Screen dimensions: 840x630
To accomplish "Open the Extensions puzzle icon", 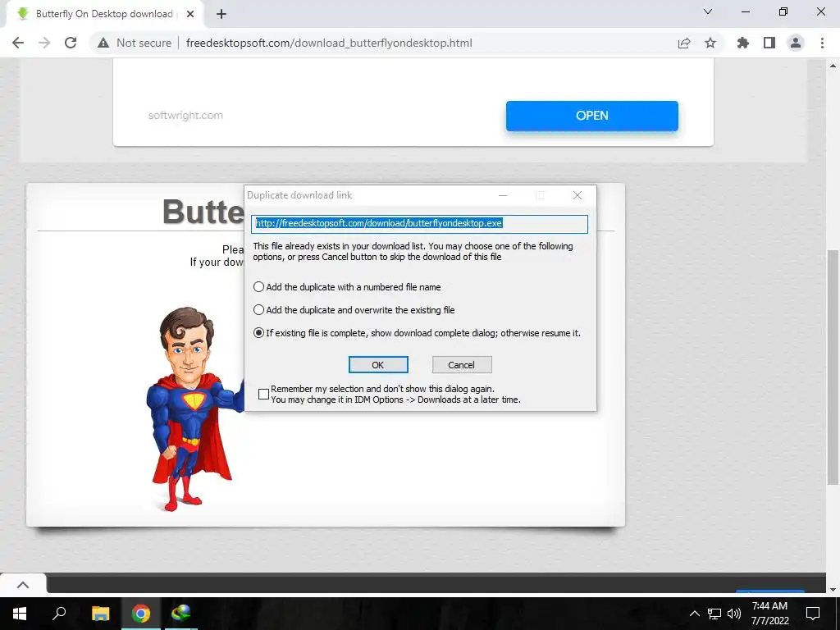I will (743, 43).
